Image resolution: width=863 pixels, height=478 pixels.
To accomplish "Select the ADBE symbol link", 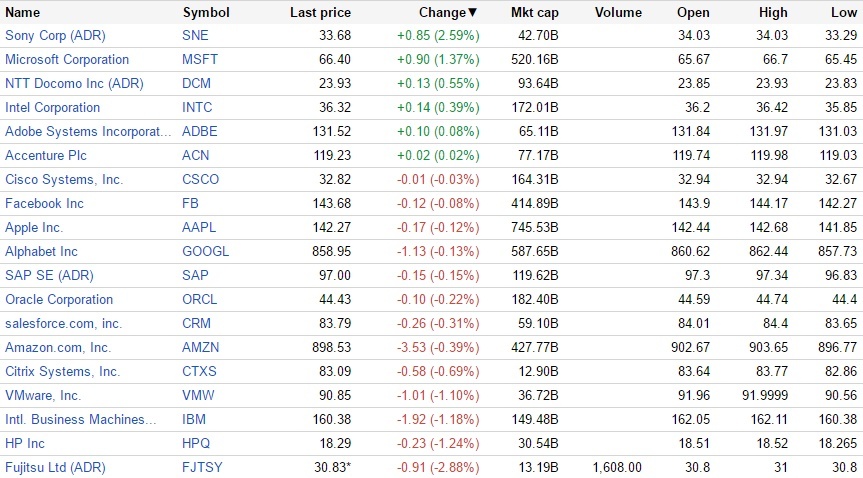I will click(200, 132).
